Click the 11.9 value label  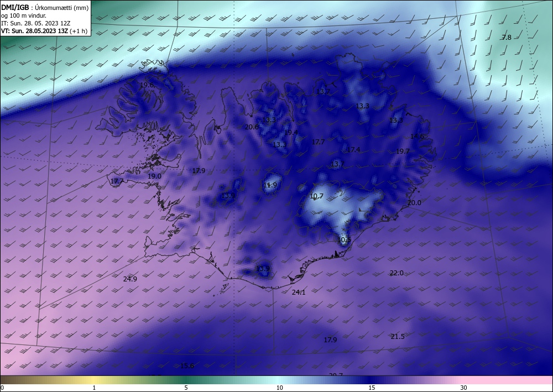270,185
